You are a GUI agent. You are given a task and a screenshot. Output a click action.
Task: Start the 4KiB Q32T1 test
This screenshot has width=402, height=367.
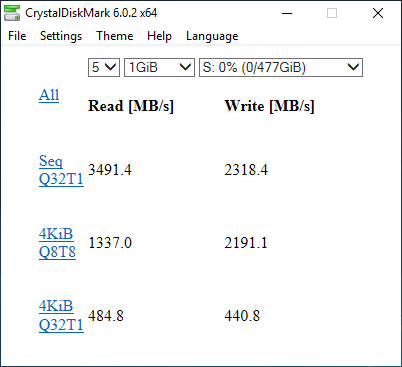click(x=61, y=316)
